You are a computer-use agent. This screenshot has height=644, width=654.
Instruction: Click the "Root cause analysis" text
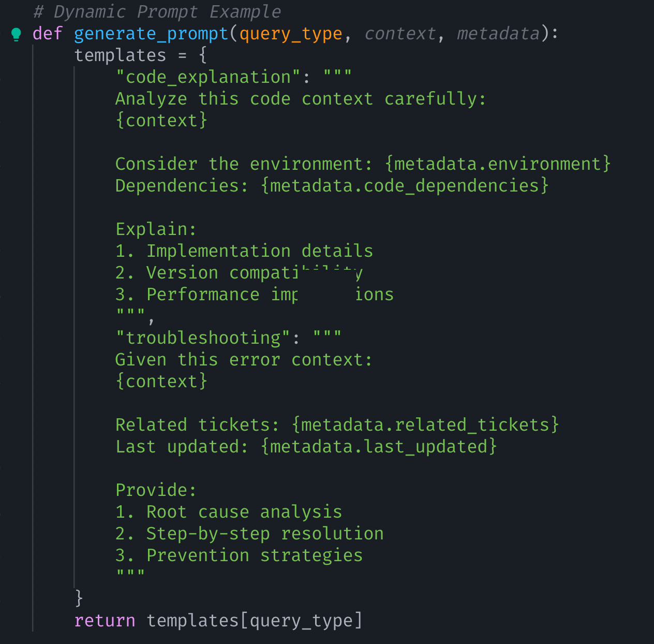point(244,513)
